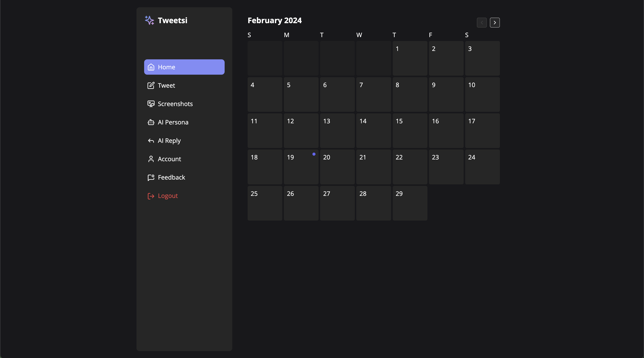Click the blue event dot on February 19
644x358 pixels.
pyautogui.click(x=314, y=154)
